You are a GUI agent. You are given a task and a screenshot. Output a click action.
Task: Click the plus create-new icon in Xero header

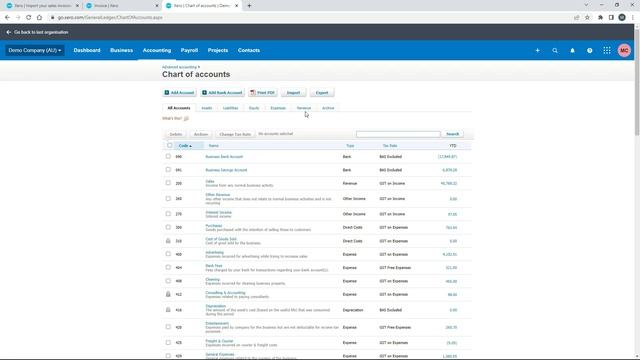point(537,51)
